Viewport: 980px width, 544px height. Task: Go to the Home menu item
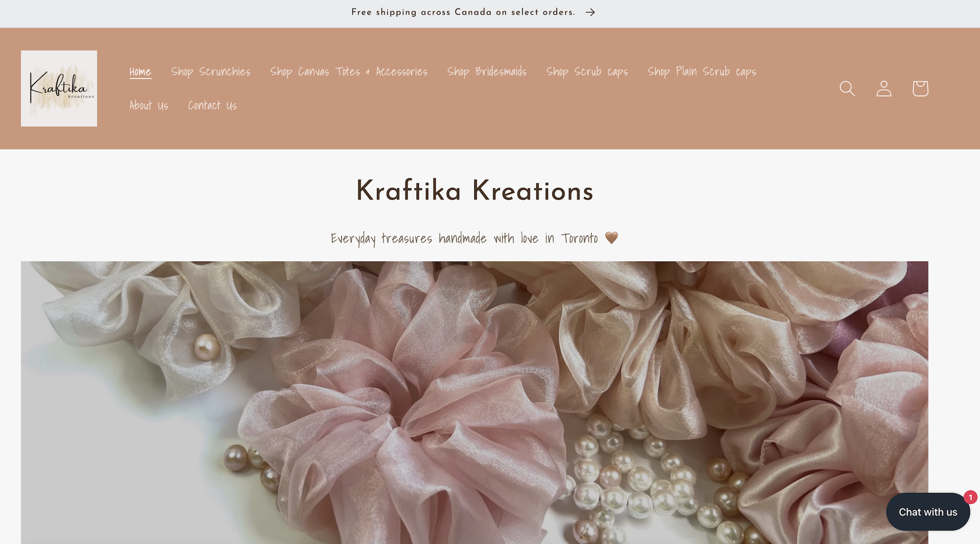coord(140,72)
